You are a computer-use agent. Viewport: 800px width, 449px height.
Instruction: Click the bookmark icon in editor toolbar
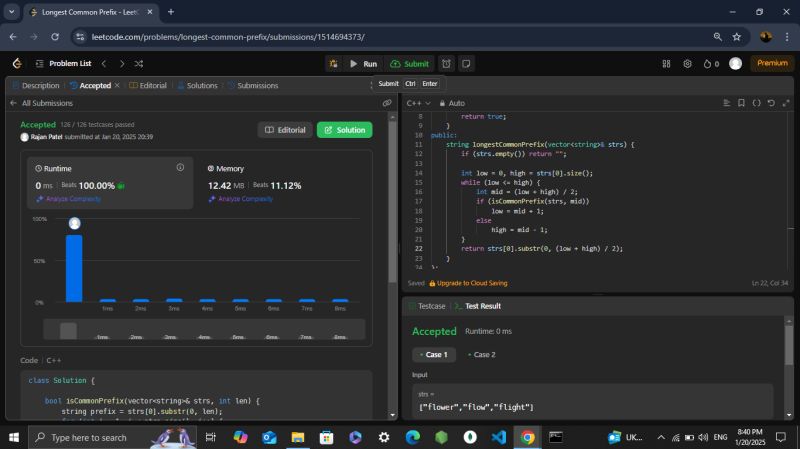click(x=741, y=103)
